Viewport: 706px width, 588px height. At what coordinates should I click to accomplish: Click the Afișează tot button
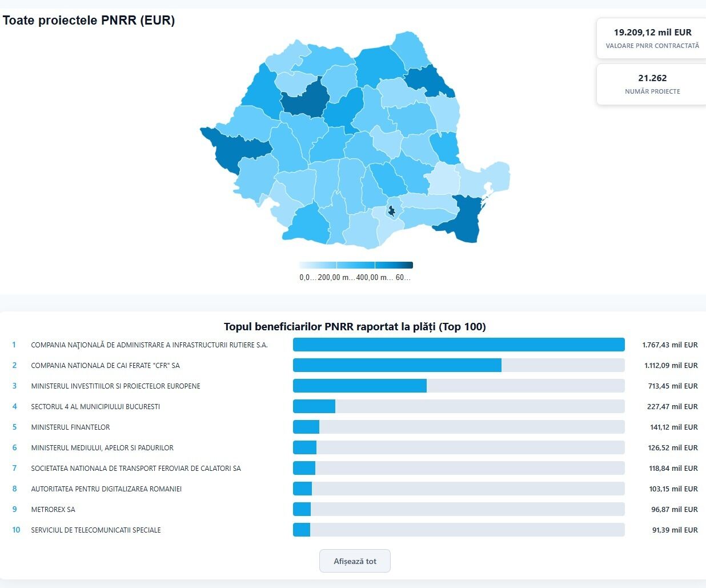(x=355, y=561)
